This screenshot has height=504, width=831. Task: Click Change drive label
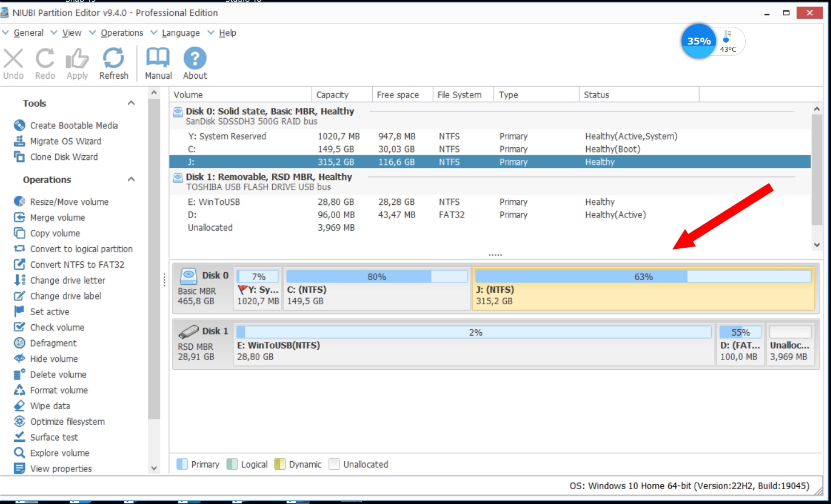pos(66,296)
